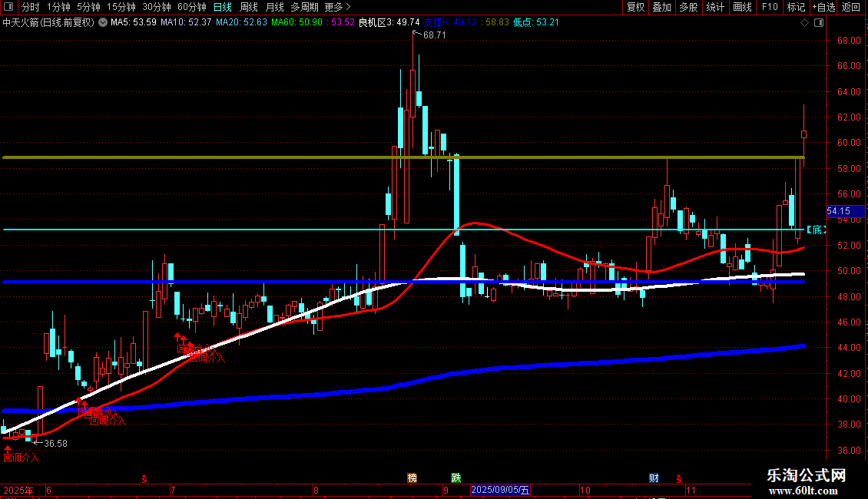
Task: Select the 15分钟 period
Action: click(x=121, y=7)
